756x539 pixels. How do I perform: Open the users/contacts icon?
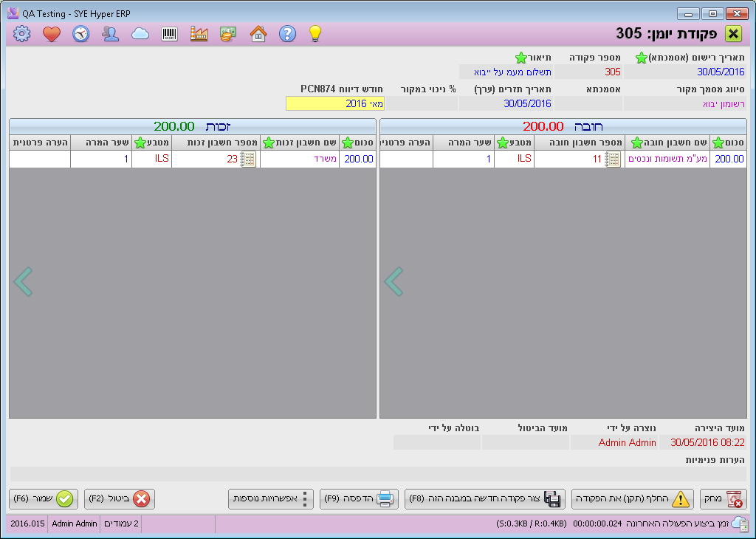(111, 34)
